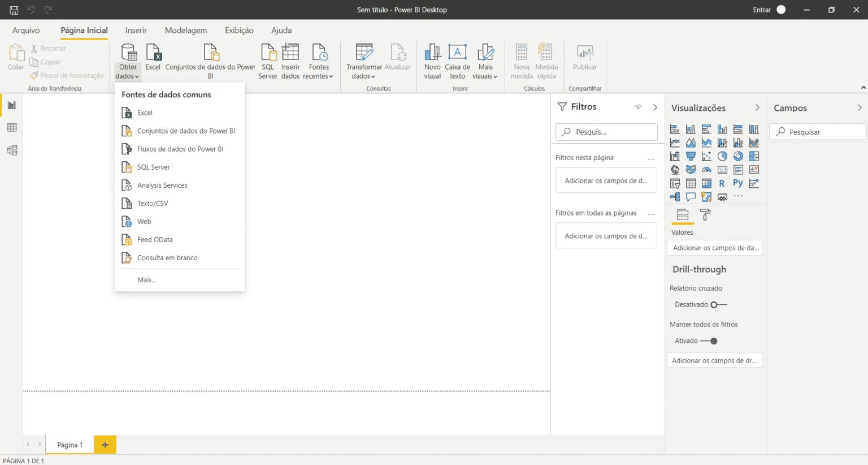Toggle the eye icon in the Filtros pane
Image resolution: width=868 pixels, height=465 pixels.
point(638,106)
